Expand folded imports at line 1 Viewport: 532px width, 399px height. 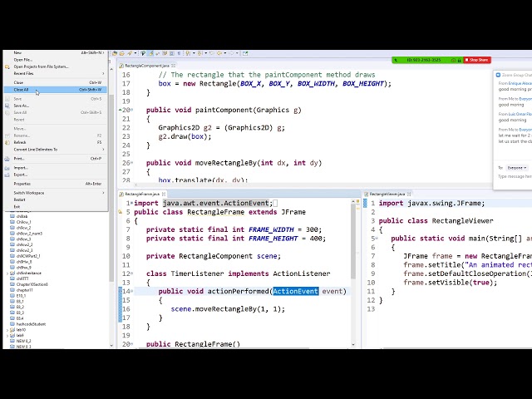[x=132, y=203]
